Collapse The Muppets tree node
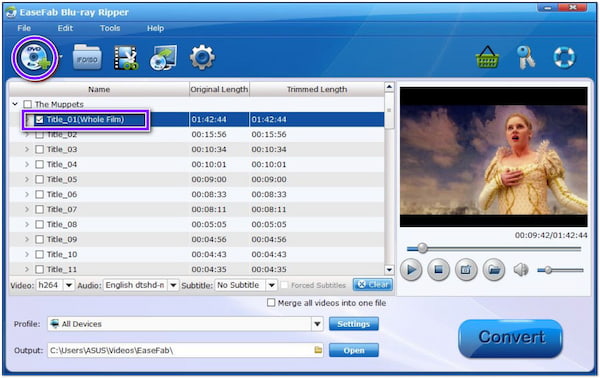The height and width of the screenshot is (378, 600). click(15, 104)
